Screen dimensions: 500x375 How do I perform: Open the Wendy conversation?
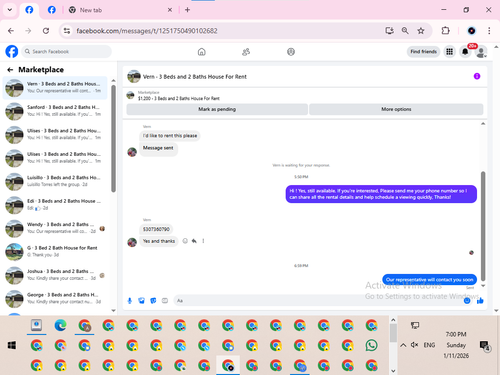(x=55, y=228)
